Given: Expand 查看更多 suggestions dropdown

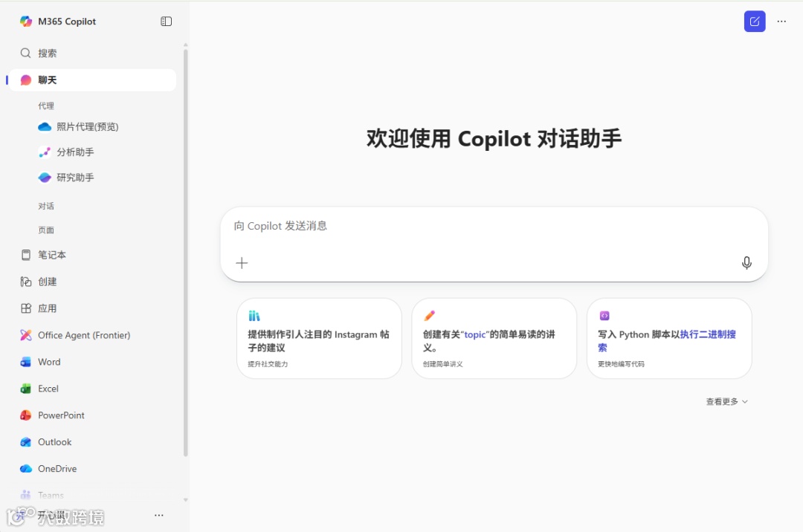Looking at the screenshot, I should point(726,401).
